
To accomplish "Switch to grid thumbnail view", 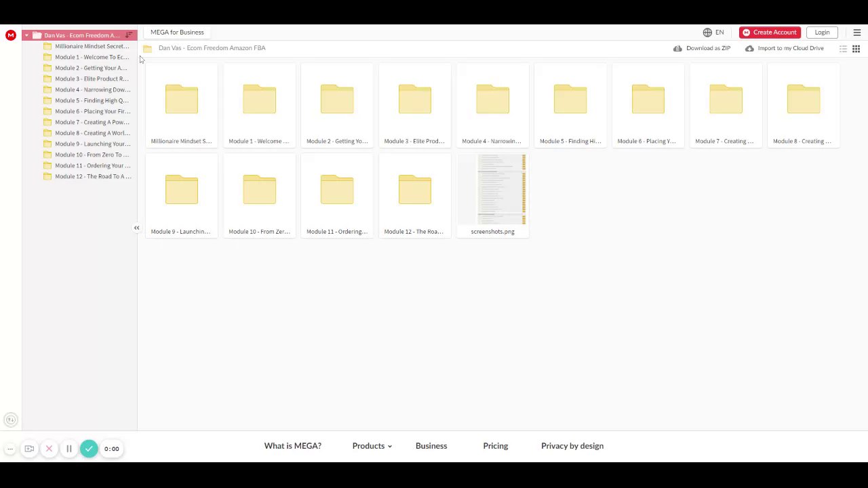I will tap(856, 49).
